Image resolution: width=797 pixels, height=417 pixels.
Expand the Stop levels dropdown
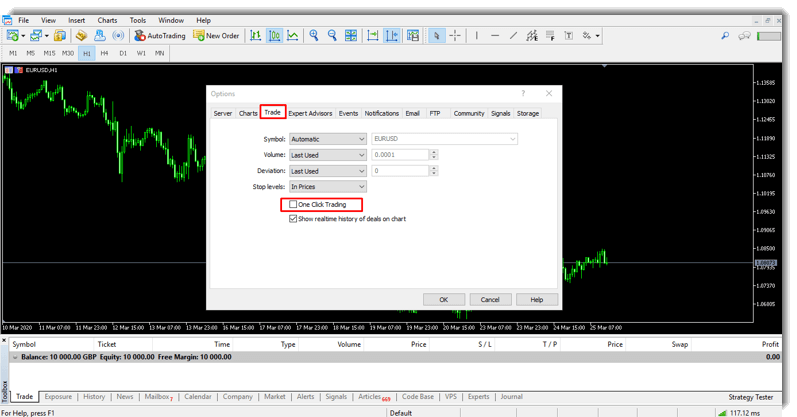pyautogui.click(x=327, y=187)
